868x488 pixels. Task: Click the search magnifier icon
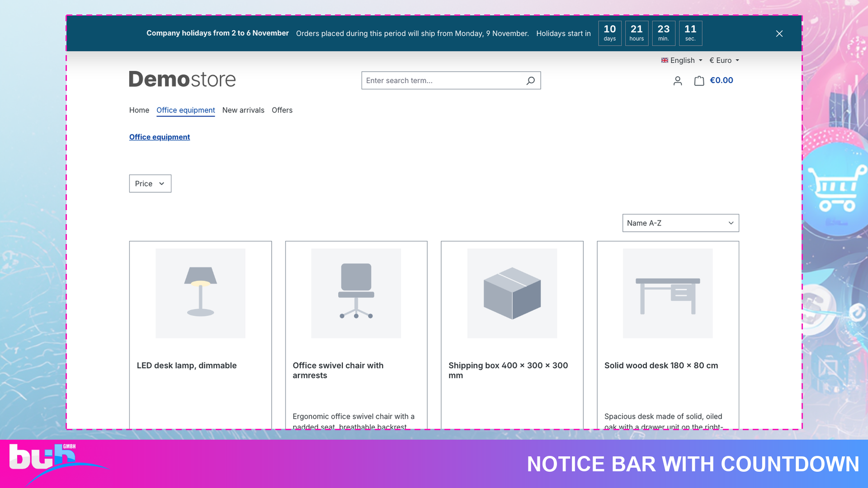530,80
